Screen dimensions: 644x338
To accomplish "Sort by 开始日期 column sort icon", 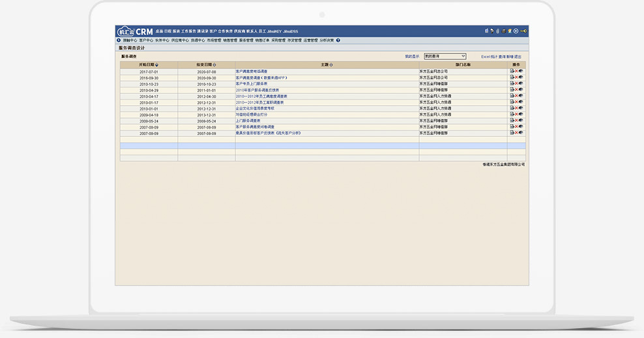I will click(157, 65).
